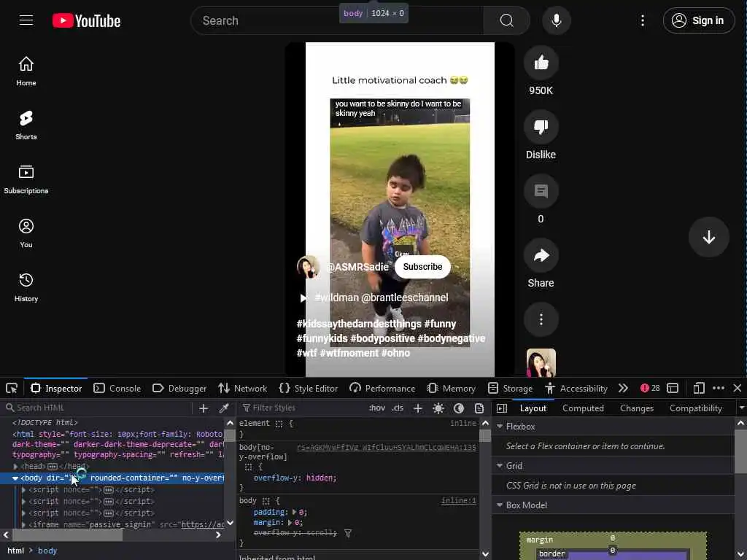Collapse the Grid section
This screenshot has width=747, height=560.
pos(500,466)
